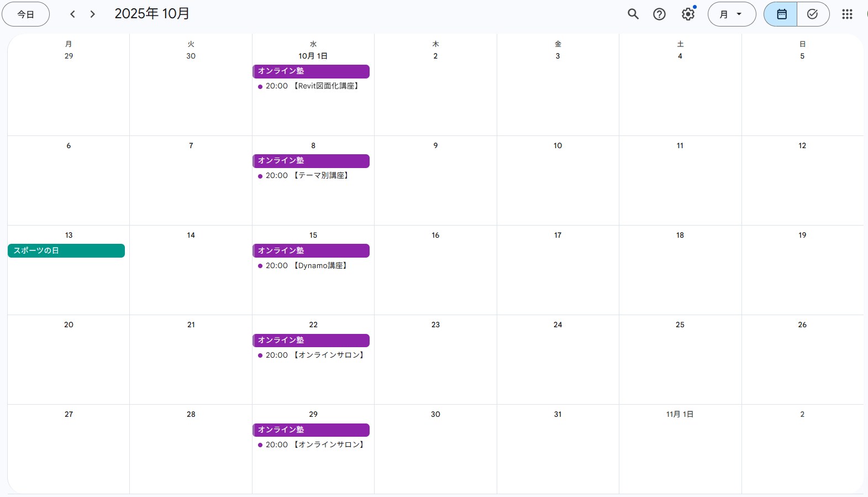Select the 11月 1日 date label

point(680,415)
